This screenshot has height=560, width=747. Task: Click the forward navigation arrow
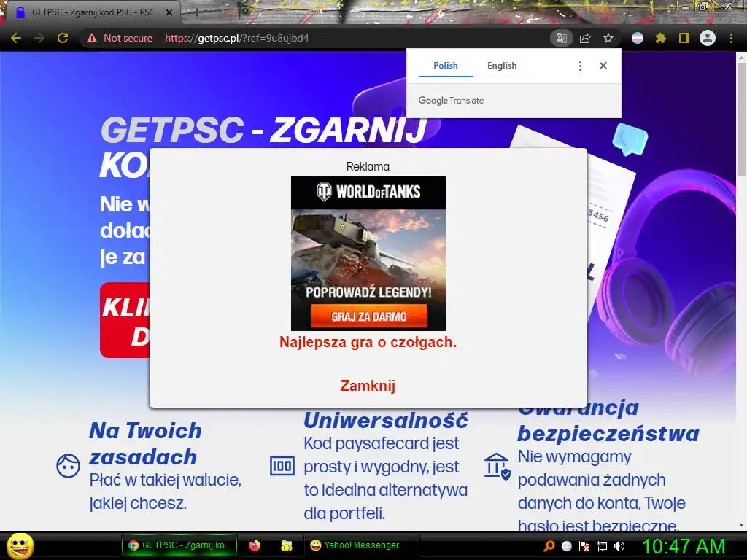click(x=39, y=38)
